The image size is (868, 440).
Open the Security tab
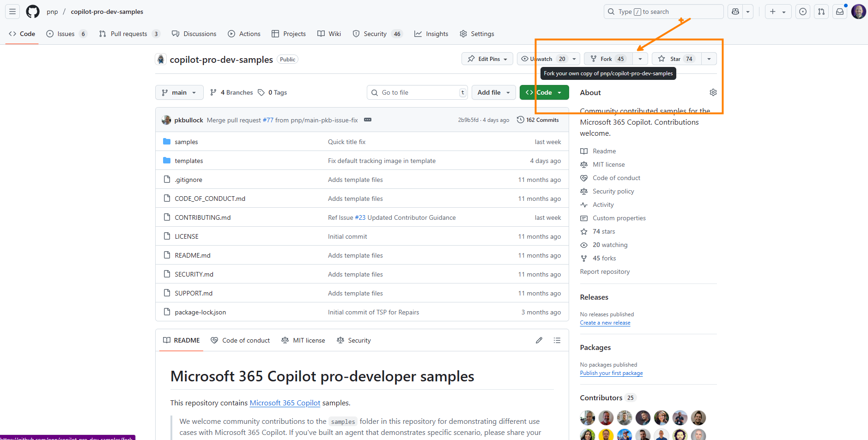(x=378, y=34)
